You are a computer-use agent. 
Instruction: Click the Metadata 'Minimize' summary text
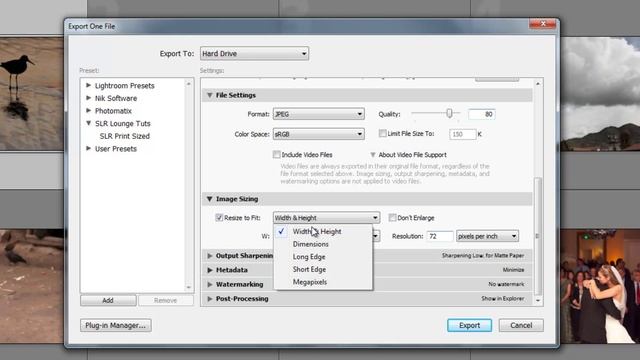coord(513,270)
